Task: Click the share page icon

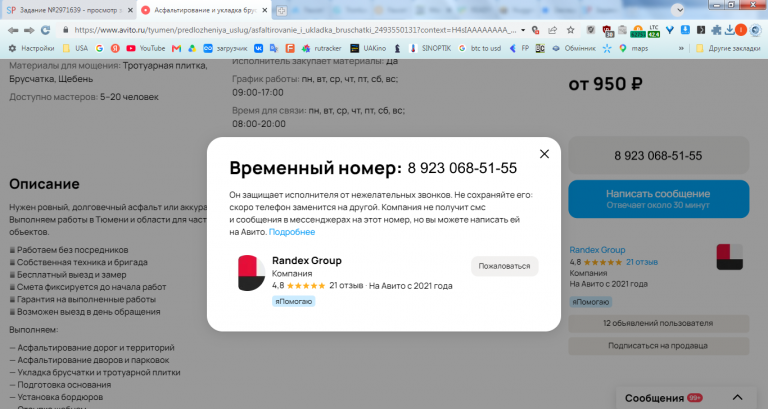Action: click(x=552, y=30)
